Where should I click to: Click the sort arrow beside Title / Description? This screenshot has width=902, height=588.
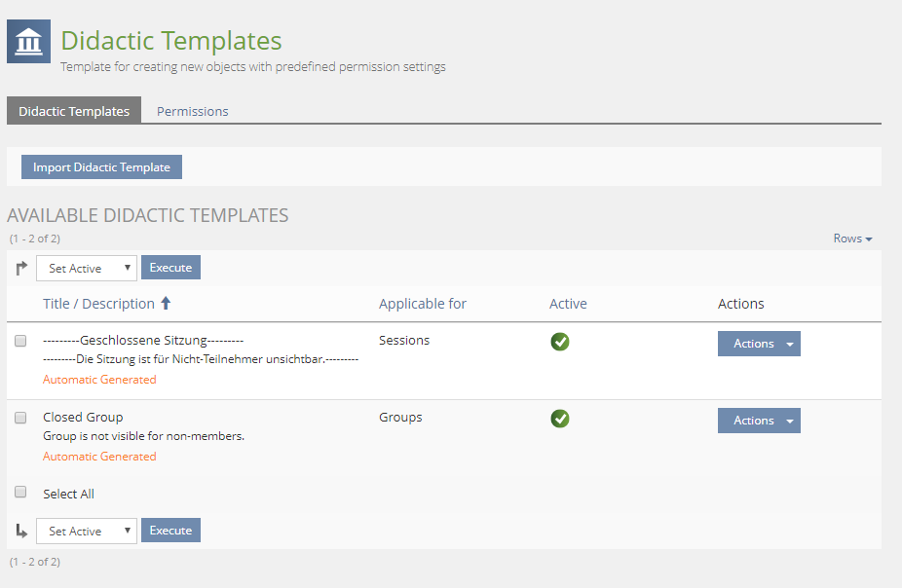click(x=166, y=304)
